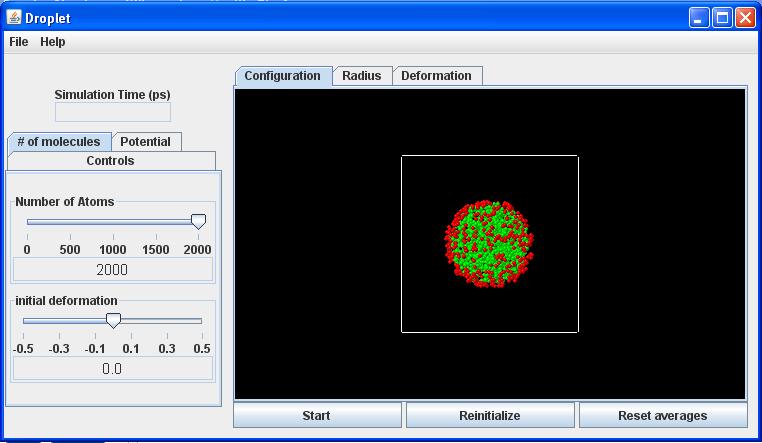The width and height of the screenshot is (762, 443).
Task: Click the droplet of atoms in the viewer
Action: pyautogui.click(x=489, y=244)
